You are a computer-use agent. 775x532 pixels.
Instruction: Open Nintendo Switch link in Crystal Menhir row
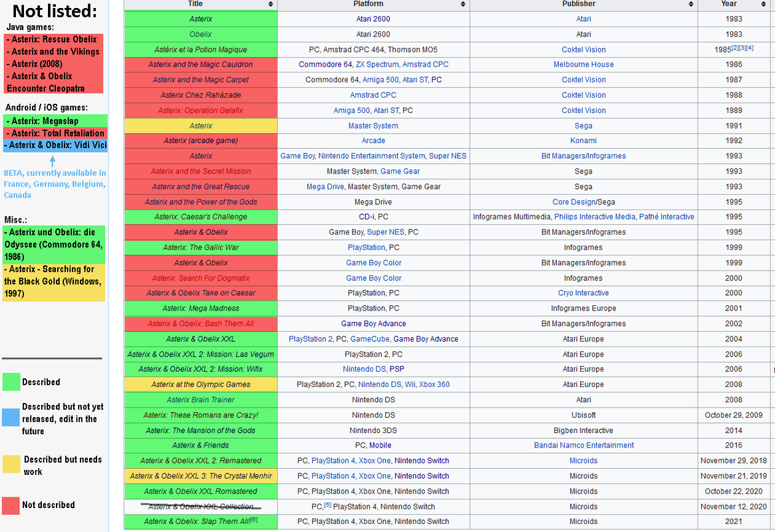[x=422, y=475]
